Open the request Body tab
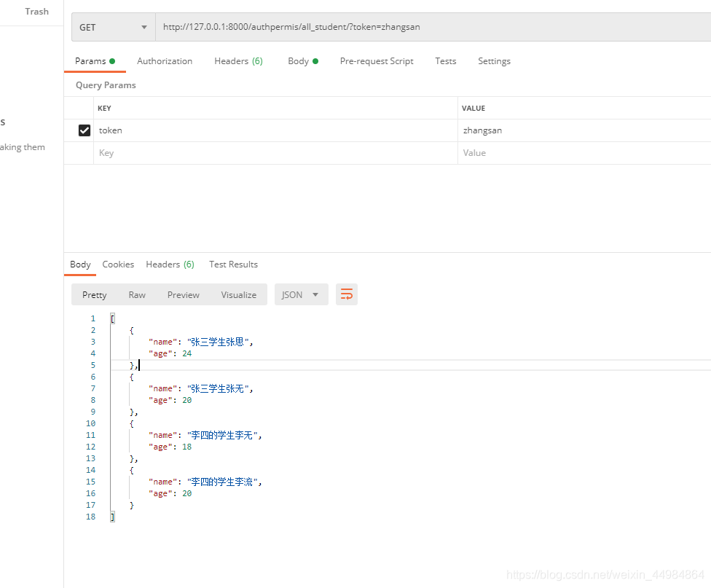 pyautogui.click(x=303, y=61)
